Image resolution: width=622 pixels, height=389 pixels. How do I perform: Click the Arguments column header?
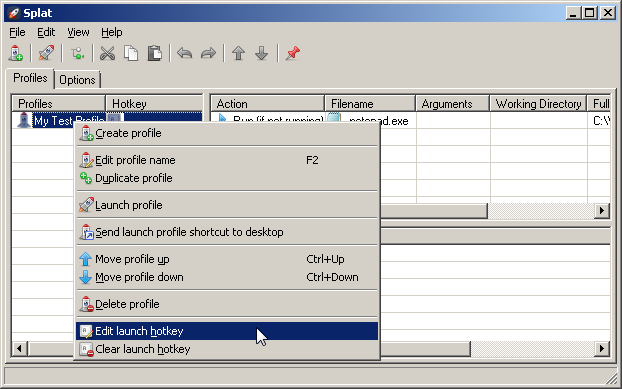tap(453, 104)
